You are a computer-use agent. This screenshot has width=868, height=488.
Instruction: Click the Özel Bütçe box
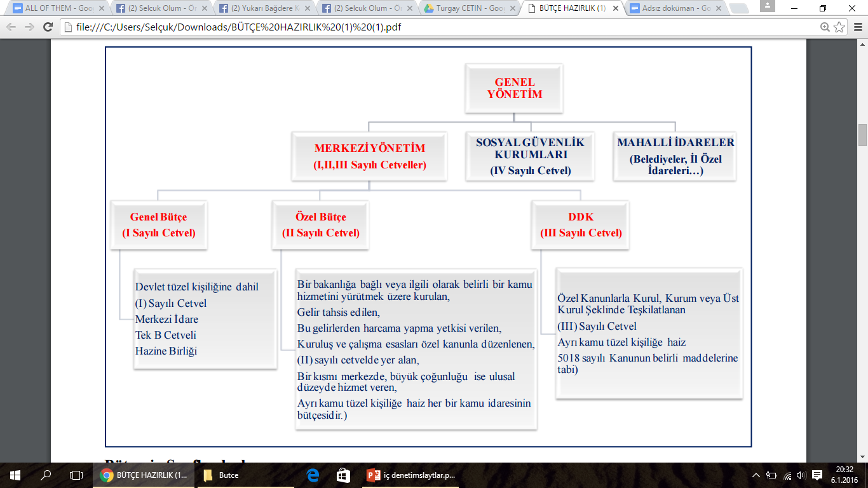[x=321, y=225]
